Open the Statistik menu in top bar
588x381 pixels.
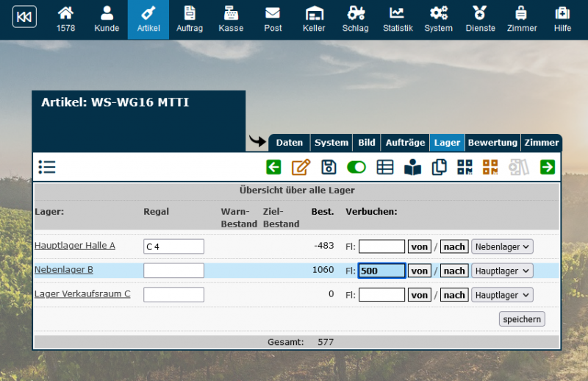coord(398,20)
